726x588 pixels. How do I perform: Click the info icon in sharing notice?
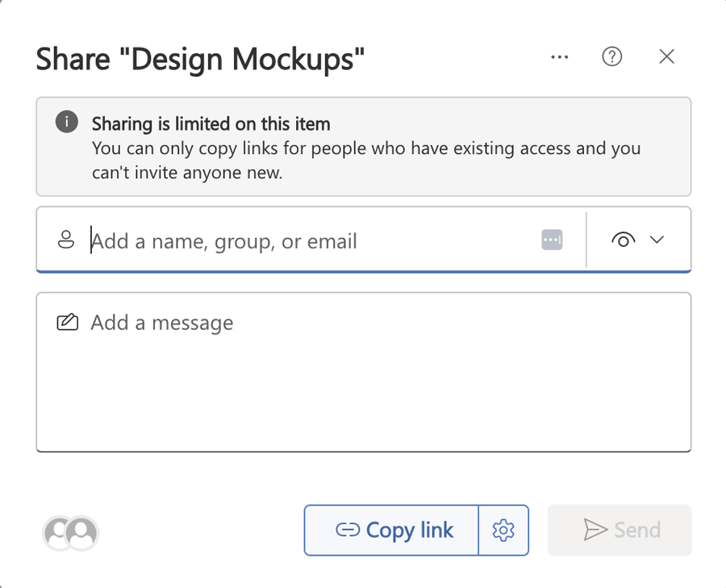pos(67,122)
